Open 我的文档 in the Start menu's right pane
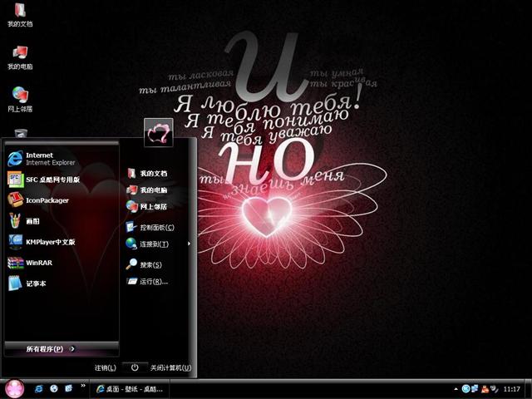This screenshot has height=399, width=532. 157,174
